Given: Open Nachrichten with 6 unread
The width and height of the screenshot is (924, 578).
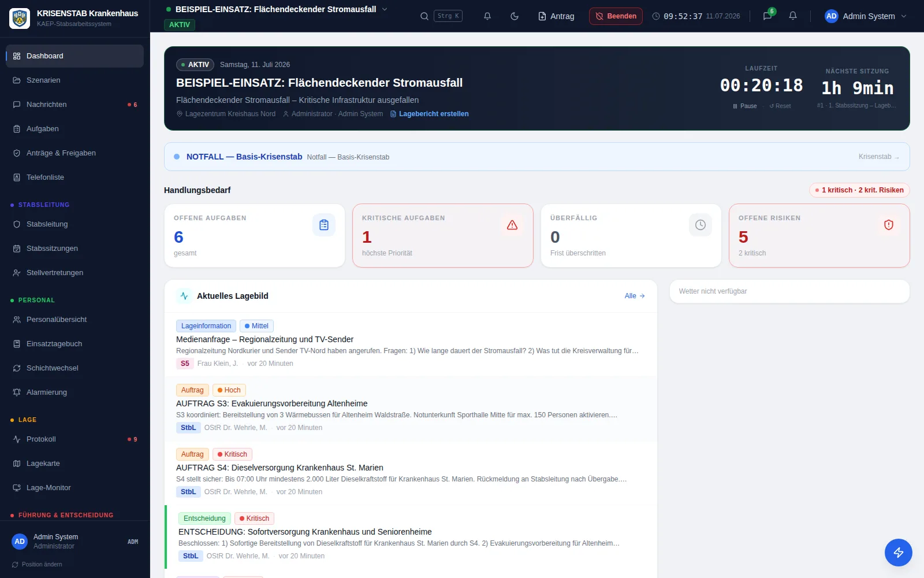Looking at the screenshot, I should 74,105.
